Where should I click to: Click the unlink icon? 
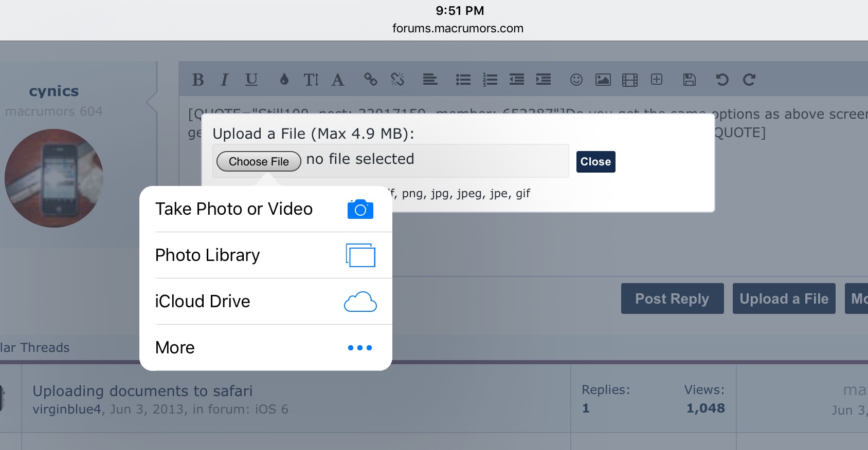397,80
